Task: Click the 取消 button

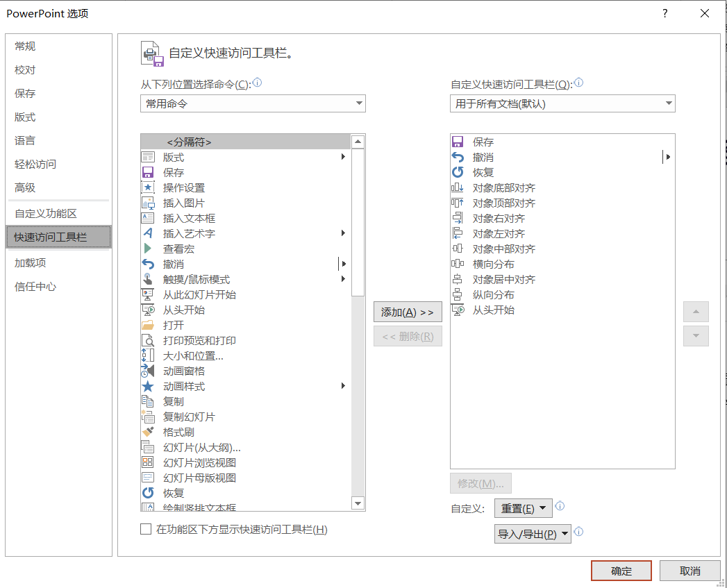Action: [x=690, y=571]
